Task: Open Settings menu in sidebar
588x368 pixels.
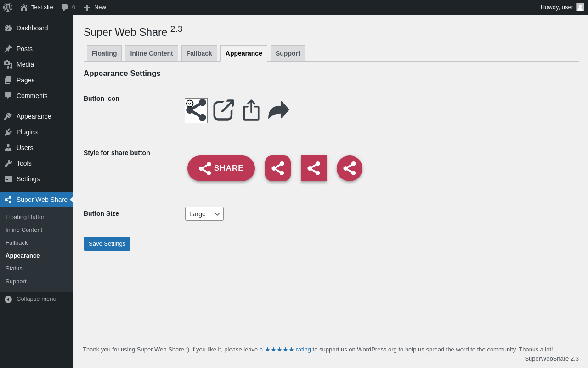Action: (37, 179)
